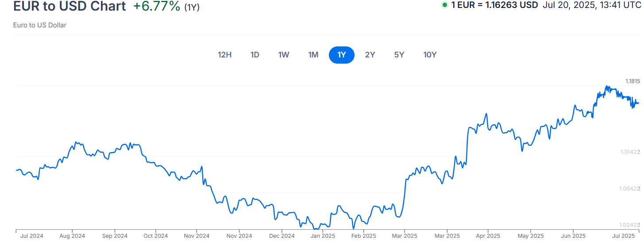The width and height of the screenshot is (644, 244).
Task: Click the 1.1815 price level label
Action: click(632, 81)
